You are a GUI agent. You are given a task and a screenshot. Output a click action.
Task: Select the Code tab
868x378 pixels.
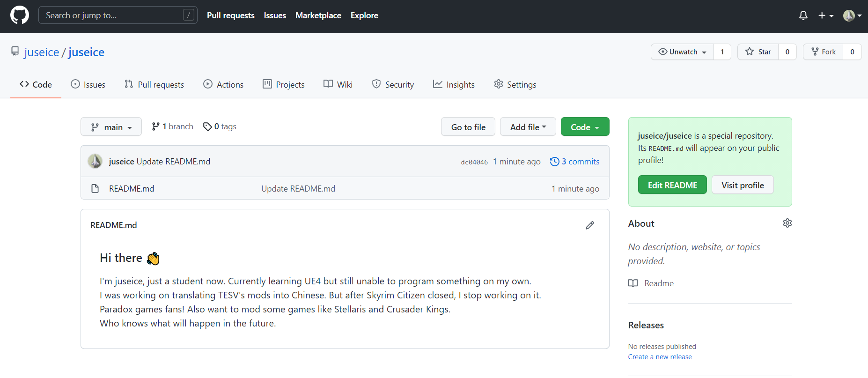pyautogui.click(x=36, y=84)
